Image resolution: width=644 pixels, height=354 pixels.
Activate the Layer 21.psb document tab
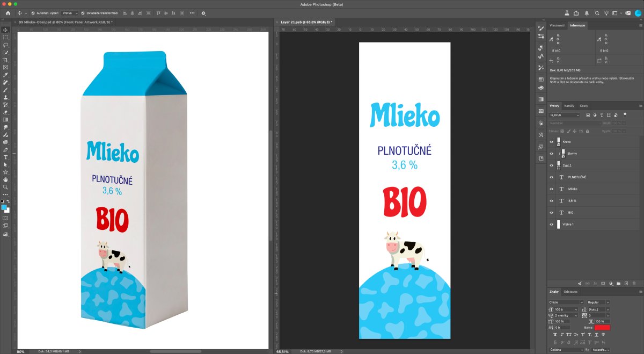pyautogui.click(x=306, y=22)
